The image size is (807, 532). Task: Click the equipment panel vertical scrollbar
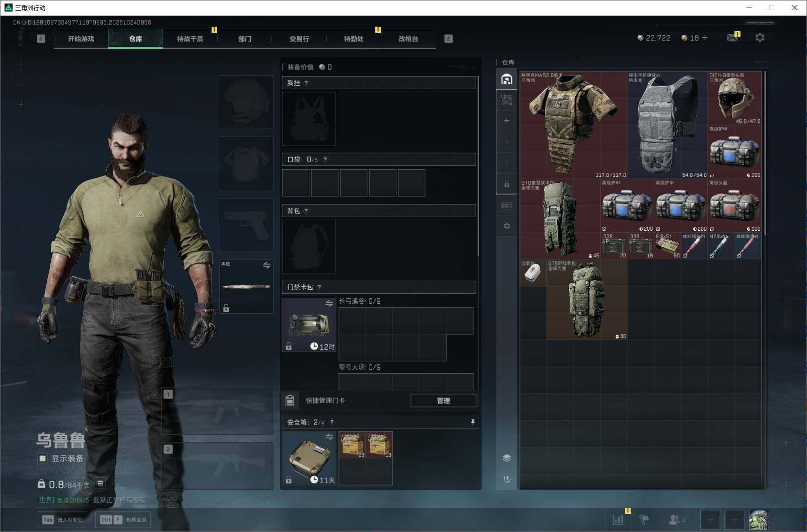[x=478, y=166]
